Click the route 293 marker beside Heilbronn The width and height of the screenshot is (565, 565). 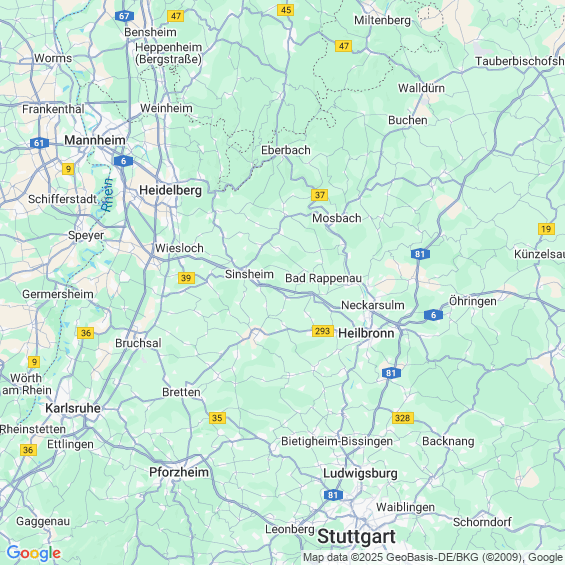pos(322,331)
